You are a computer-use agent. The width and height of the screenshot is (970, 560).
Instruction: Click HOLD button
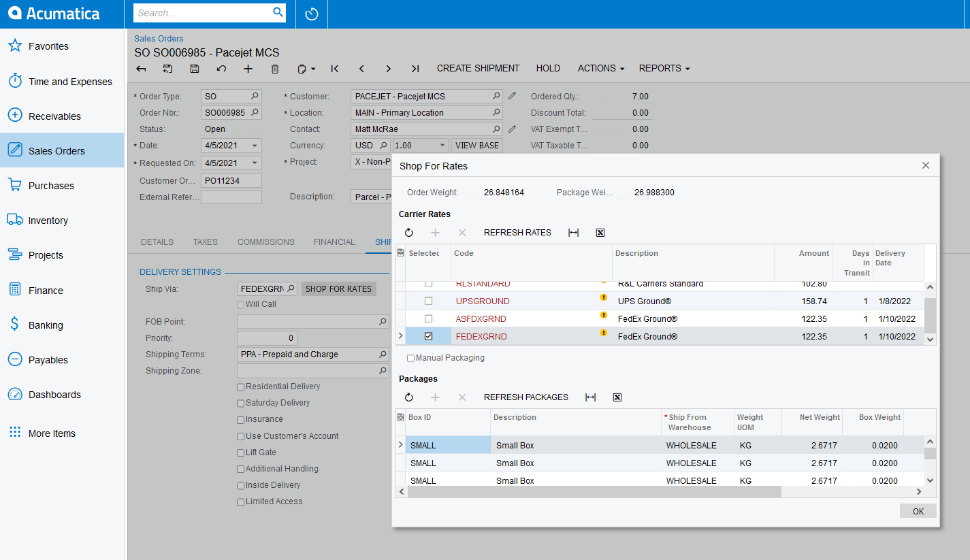tap(548, 69)
